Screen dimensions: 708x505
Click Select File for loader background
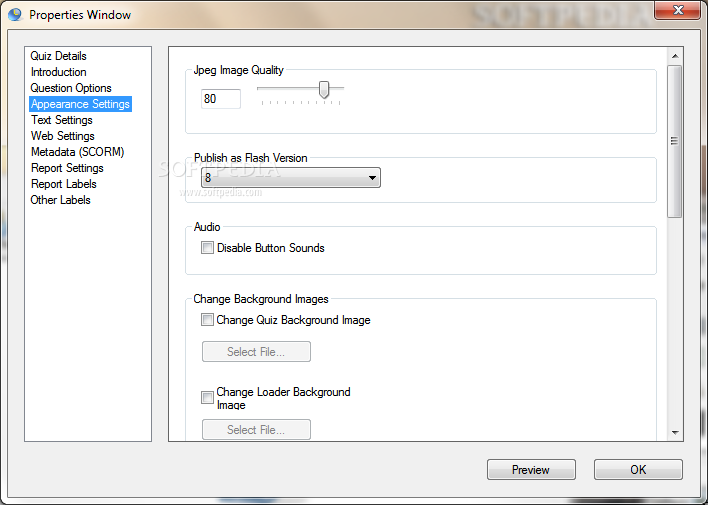click(256, 430)
